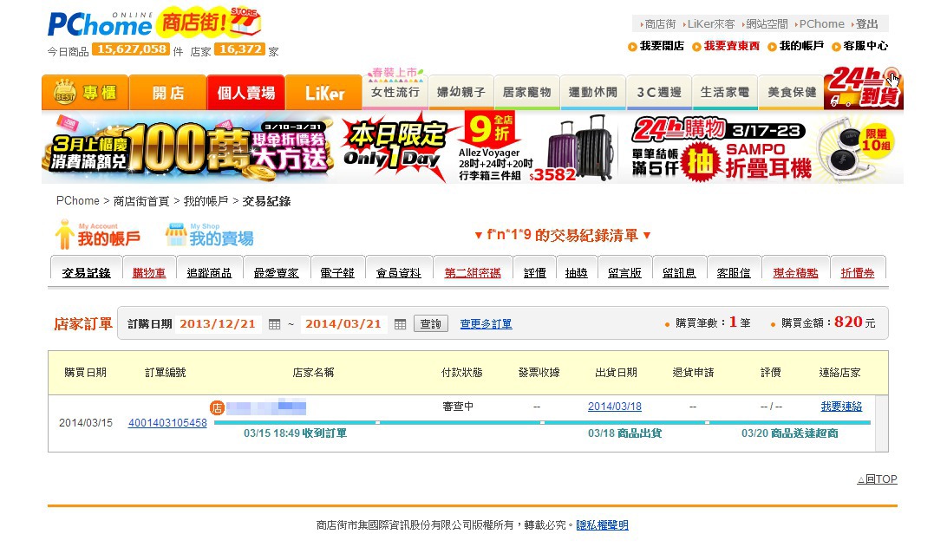The width and height of the screenshot is (934, 560).
Task: Switch to the 購物車 tab
Action: 149,272
